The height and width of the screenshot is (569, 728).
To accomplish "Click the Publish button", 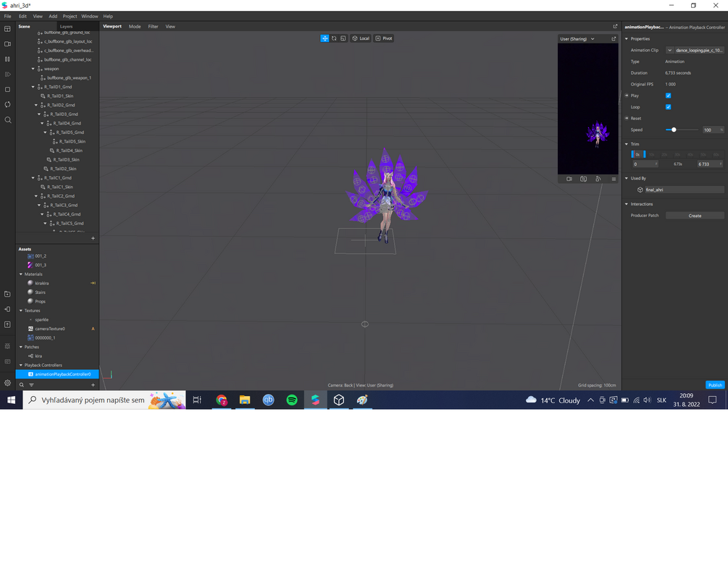I will (715, 385).
